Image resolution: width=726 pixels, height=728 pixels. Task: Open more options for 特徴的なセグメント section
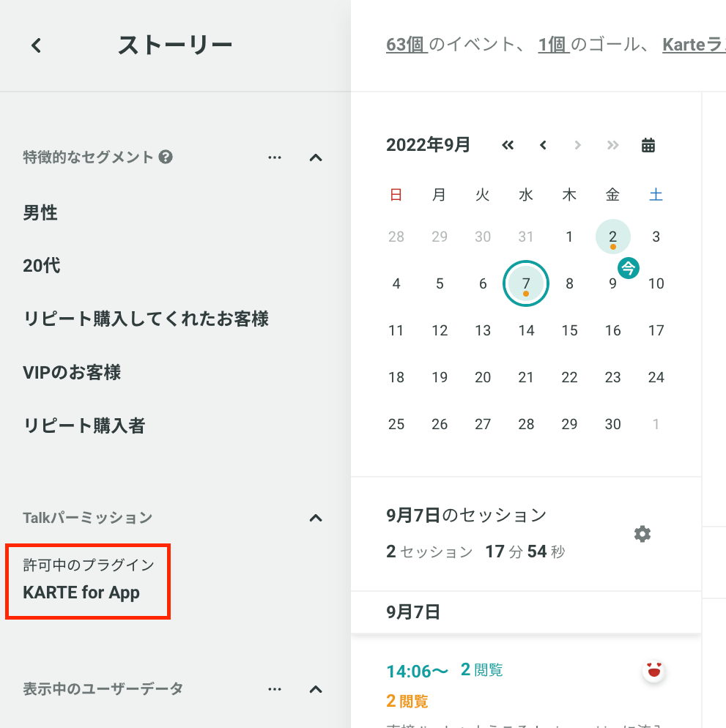[275, 157]
